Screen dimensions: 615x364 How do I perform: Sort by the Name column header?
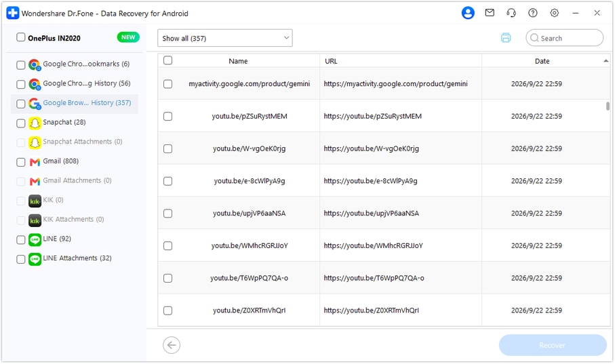tap(238, 61)
